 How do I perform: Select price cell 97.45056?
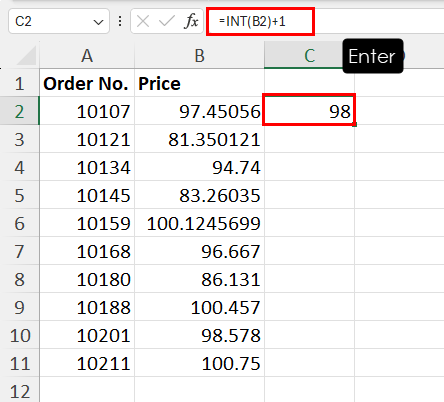click(x=199, y=111)
